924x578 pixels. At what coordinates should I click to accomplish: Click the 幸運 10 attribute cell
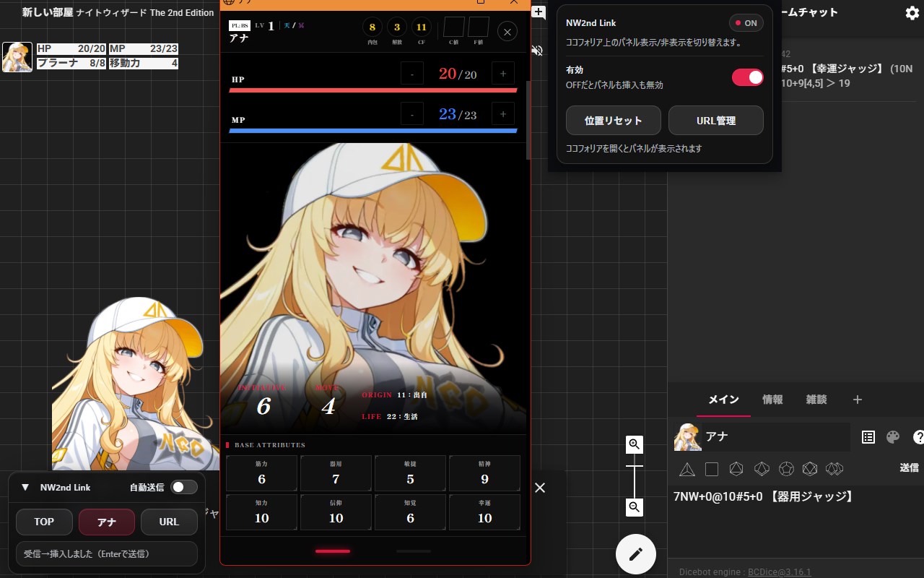click(x=484, y=512)
